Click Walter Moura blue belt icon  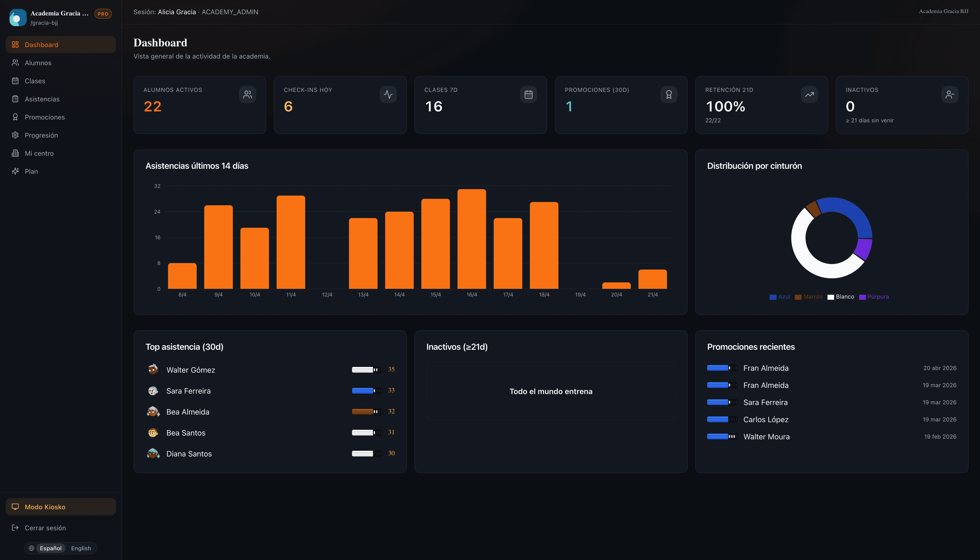point(722,437)
